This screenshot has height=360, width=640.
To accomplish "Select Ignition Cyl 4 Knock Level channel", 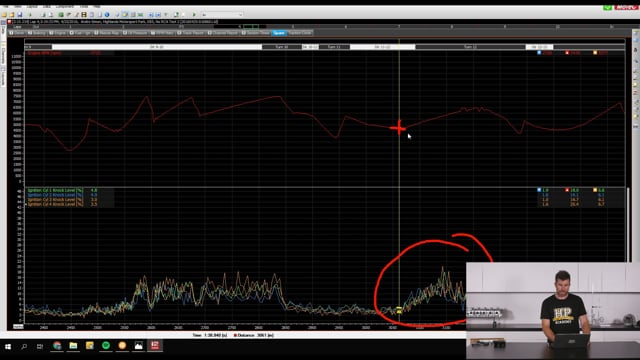I will 55,204.
